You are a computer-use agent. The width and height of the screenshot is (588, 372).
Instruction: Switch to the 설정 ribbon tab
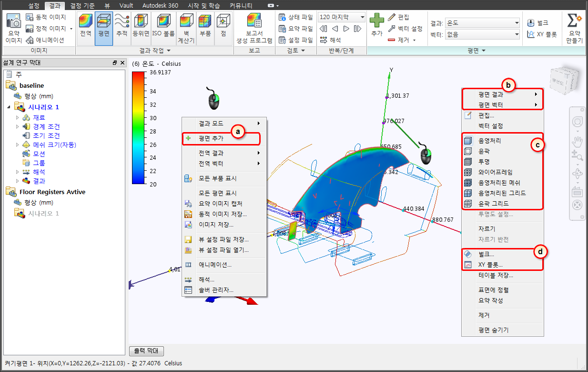point(34,6)
